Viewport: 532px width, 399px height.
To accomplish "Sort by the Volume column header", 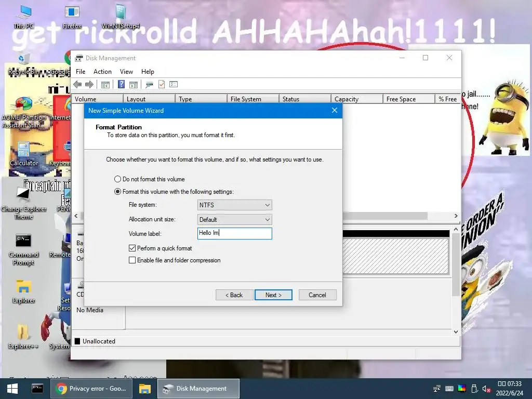I will pos(97,99).
